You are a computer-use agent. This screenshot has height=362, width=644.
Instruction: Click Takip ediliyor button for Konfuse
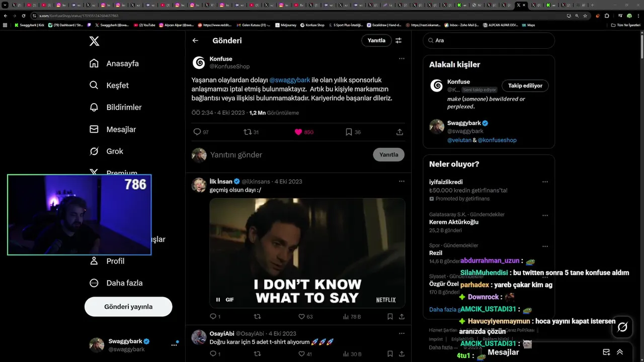(x=525, y=85)
